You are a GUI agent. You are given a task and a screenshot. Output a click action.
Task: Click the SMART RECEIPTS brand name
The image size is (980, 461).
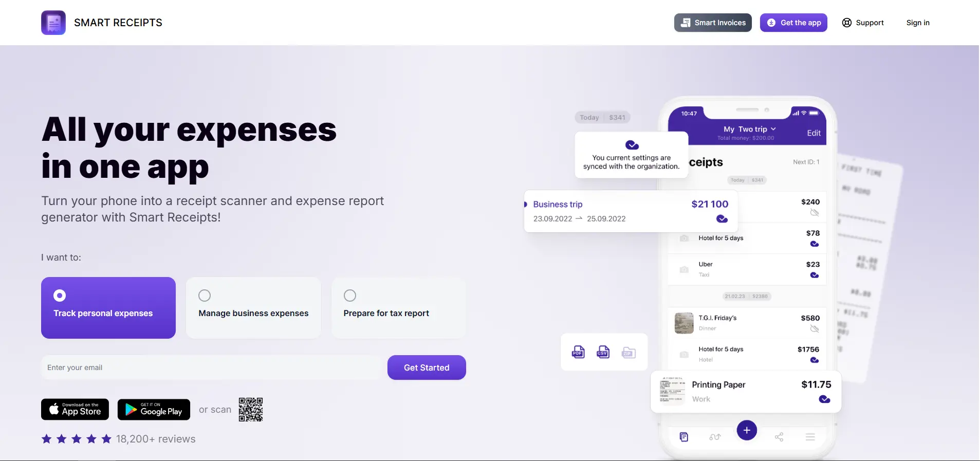[x=118, y=23]
